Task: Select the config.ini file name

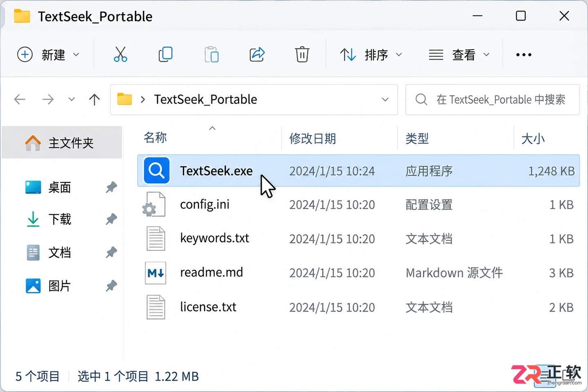Action: 205,204
